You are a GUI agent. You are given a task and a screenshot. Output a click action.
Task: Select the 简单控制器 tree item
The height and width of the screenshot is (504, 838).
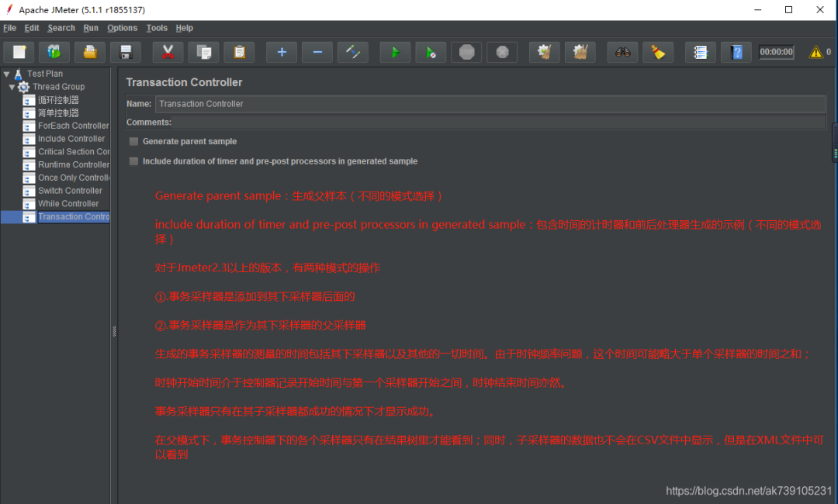click(58, 112)
